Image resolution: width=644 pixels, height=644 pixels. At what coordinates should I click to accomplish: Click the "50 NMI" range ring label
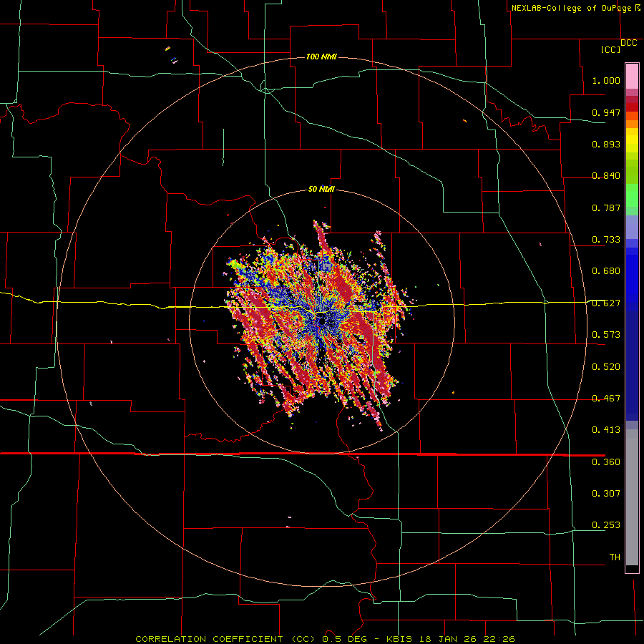click(x=321, y=189)
